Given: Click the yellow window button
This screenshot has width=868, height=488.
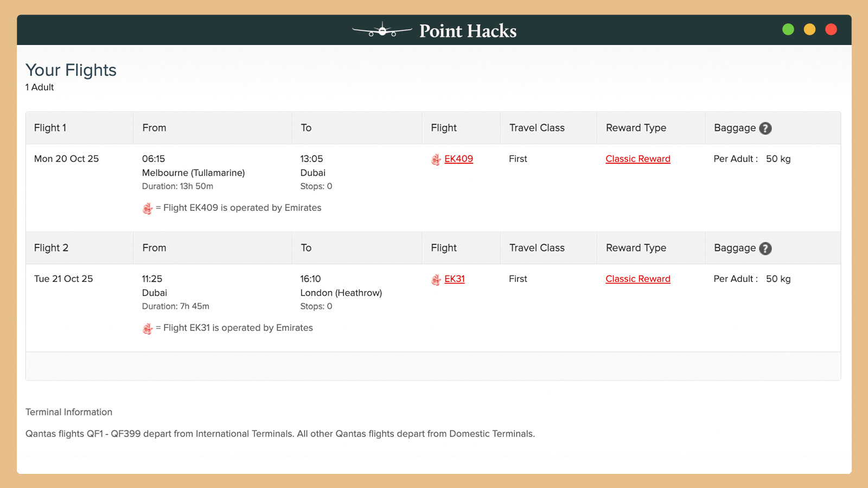Looking at the screenshot, I should 809,29.
